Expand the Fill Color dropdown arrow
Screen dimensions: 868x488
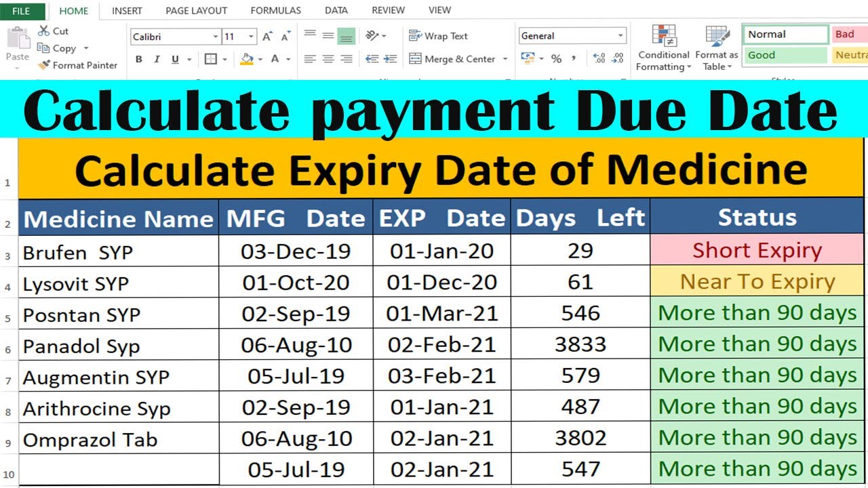point(260,59)
